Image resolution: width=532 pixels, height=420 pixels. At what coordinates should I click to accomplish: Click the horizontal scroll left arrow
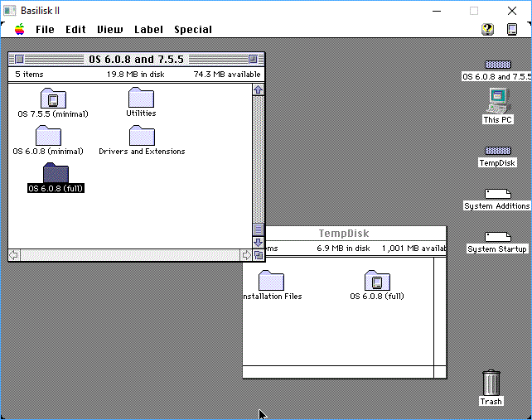tap(14, 255)
